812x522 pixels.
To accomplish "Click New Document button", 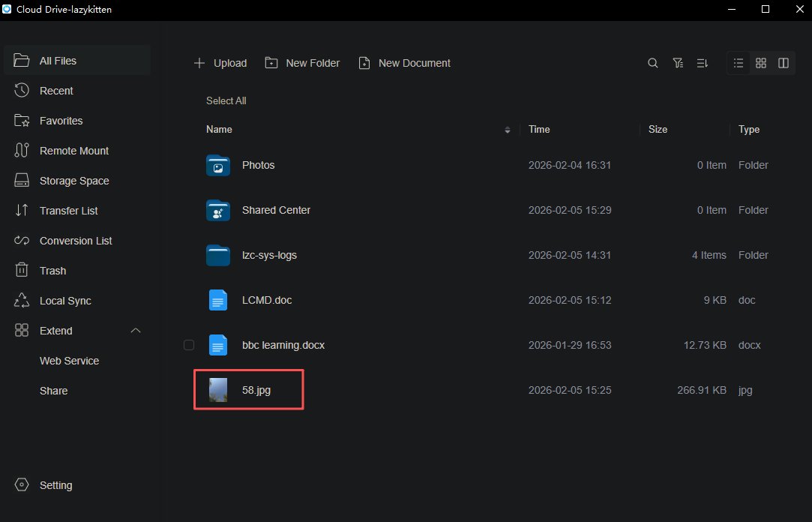I will click(404, 63).
